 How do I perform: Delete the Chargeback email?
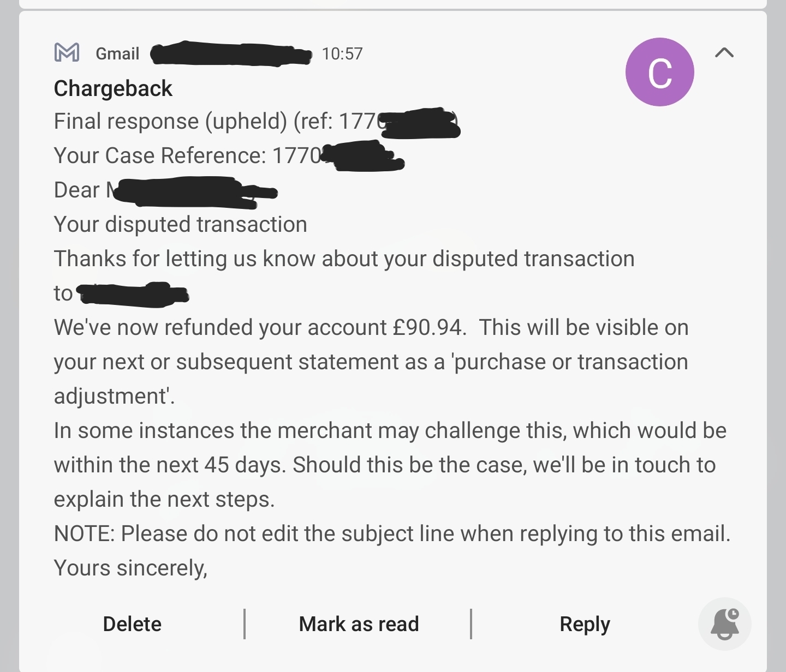click(x=132, y=624)
